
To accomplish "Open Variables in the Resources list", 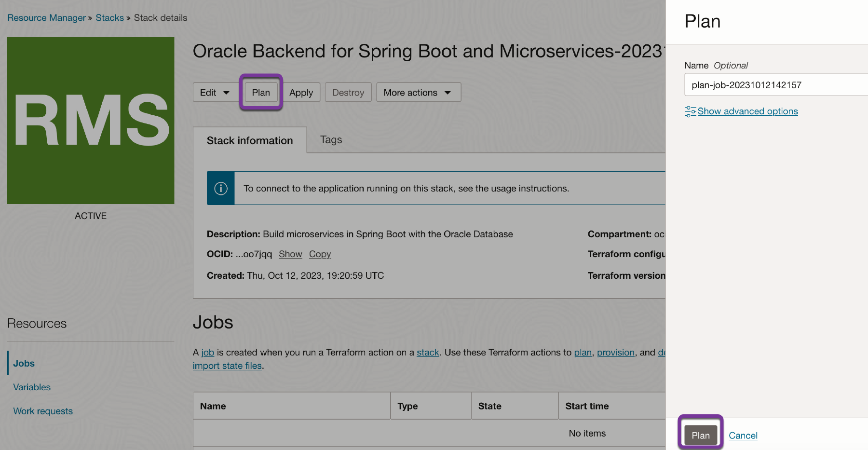I will click(x=32, y=387).
